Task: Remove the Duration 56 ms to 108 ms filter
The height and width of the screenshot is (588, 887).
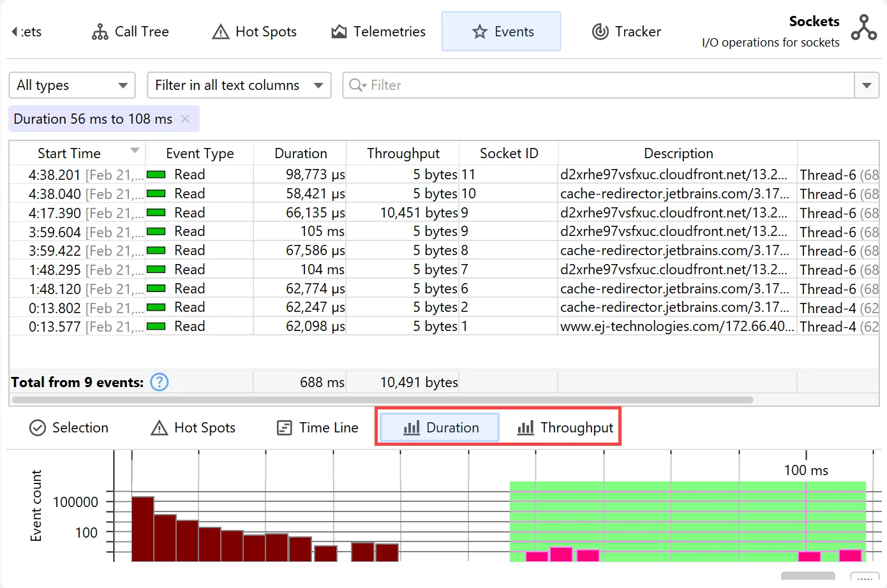Action: point(185,119)
